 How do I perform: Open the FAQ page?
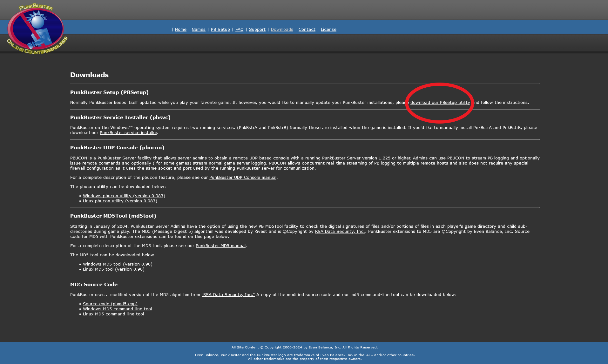tap(240, 30)
